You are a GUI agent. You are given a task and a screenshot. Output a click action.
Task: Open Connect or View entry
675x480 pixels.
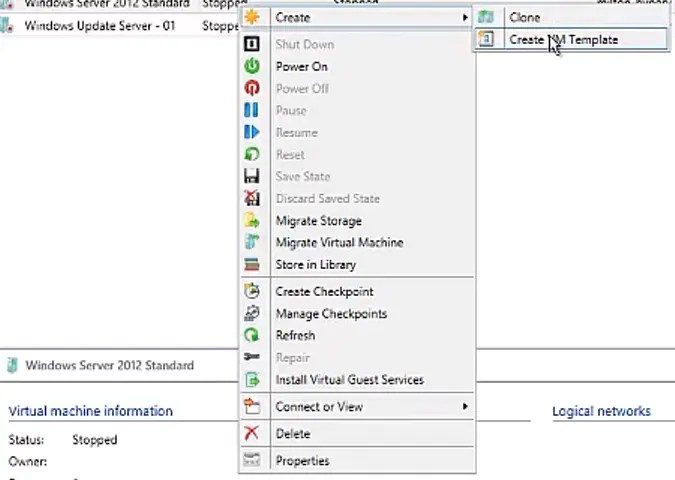357,406
